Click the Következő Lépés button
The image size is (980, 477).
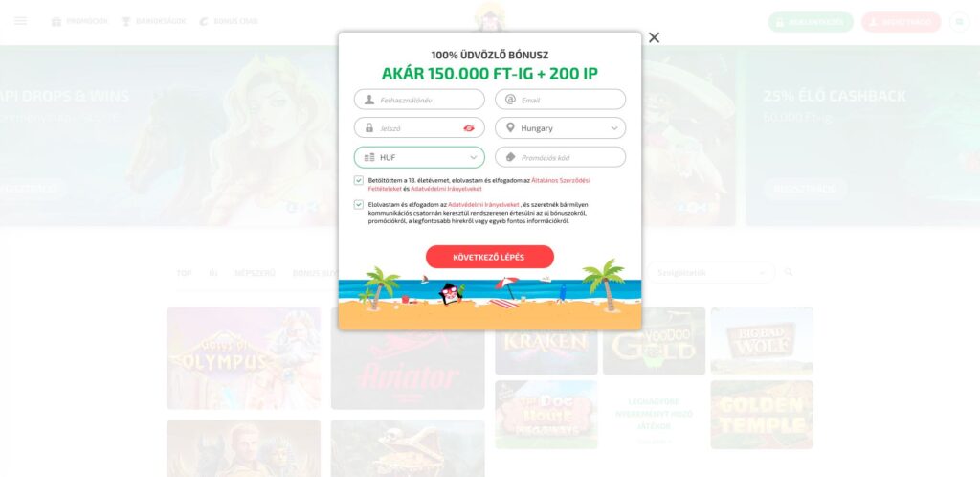[490, 257]
